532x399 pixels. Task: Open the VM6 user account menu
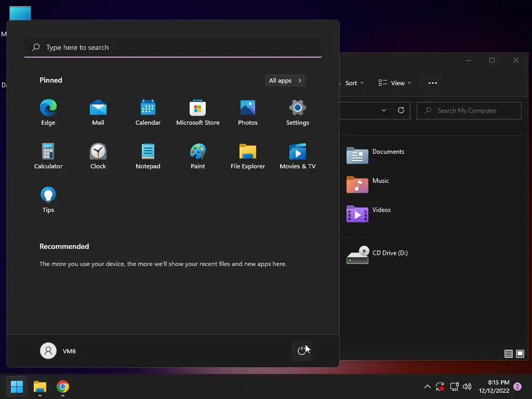click(x=58, y=351)
